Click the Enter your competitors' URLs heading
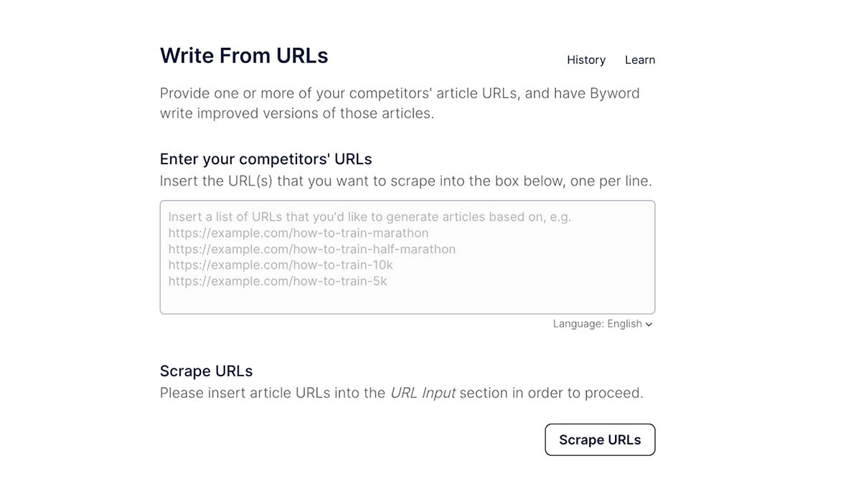Screen dimensions: 861x504 (x=265, y=159)
